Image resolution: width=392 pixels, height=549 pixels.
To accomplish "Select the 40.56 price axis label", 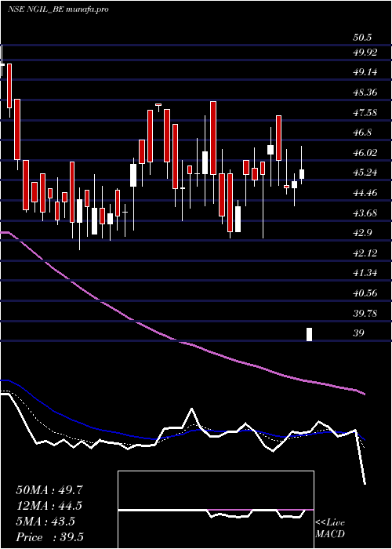I will pyautogui.click(x=365, y=293).
